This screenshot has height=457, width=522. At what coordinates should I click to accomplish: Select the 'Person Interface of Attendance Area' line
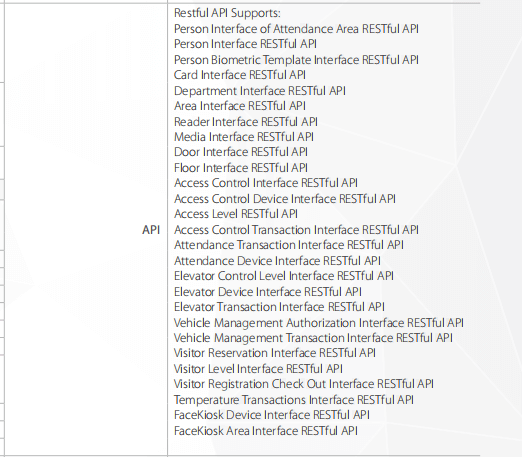pyautogui.click(x=296, y=29)
